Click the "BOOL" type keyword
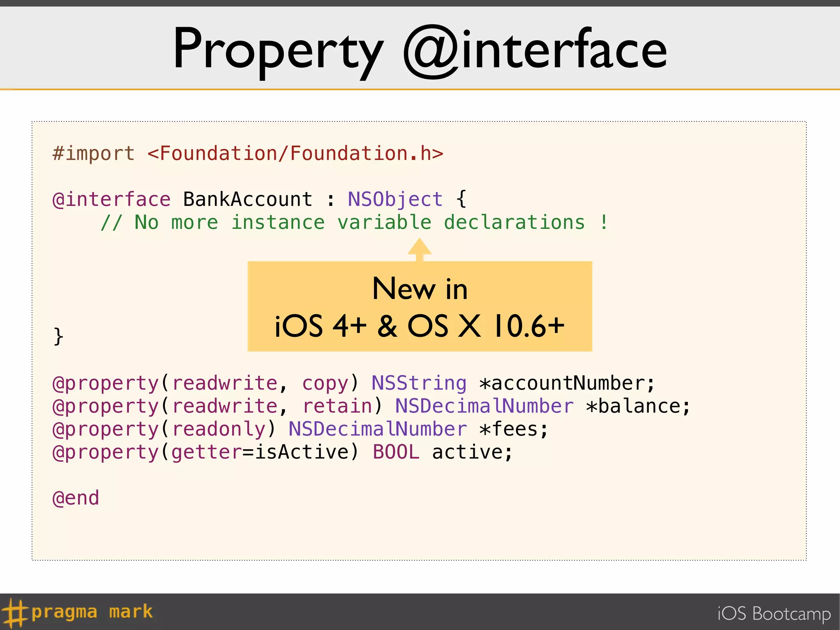The image size is (840, 630). 396,452
